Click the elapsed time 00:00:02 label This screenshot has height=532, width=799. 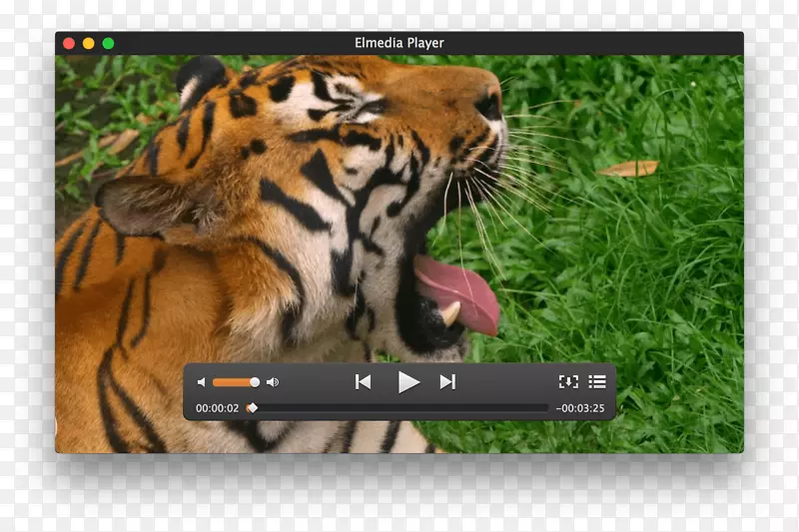(x=217, y=407)
